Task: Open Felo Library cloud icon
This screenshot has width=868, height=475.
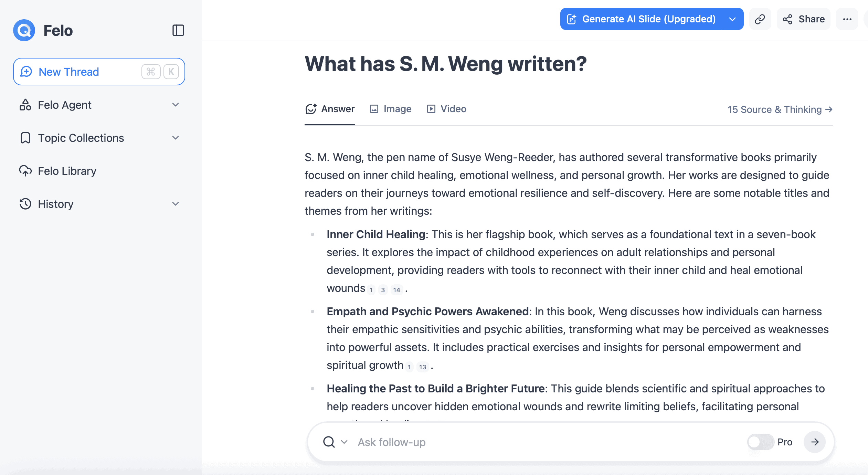Action: click(x=25, y=171)
